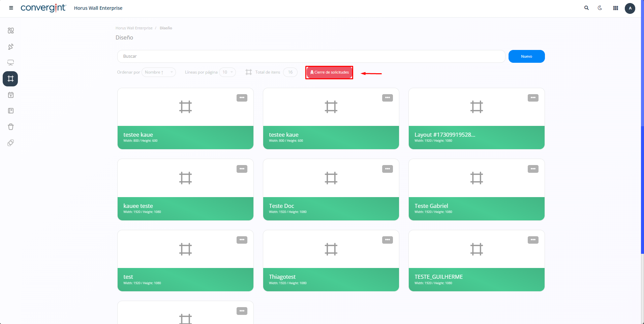Expand the Líneas por página dropdown
Screen dimensions: 644x324
coord(227,72)
